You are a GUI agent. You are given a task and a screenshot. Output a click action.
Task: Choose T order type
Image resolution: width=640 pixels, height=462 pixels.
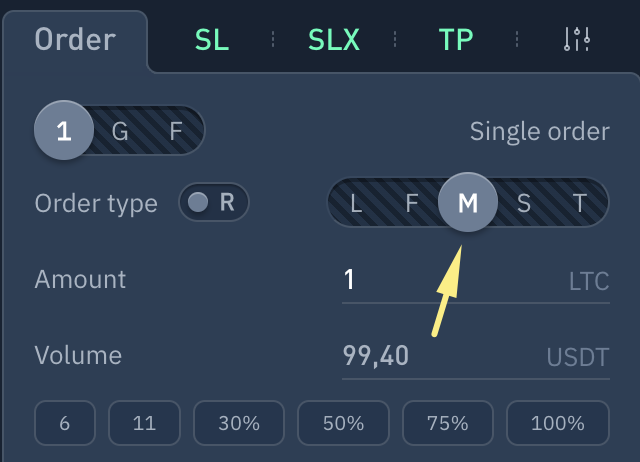pos(579,204)
